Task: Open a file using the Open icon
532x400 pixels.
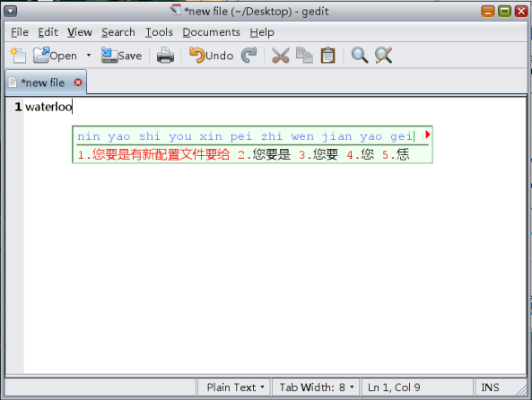Action: (x=55, y=56)
